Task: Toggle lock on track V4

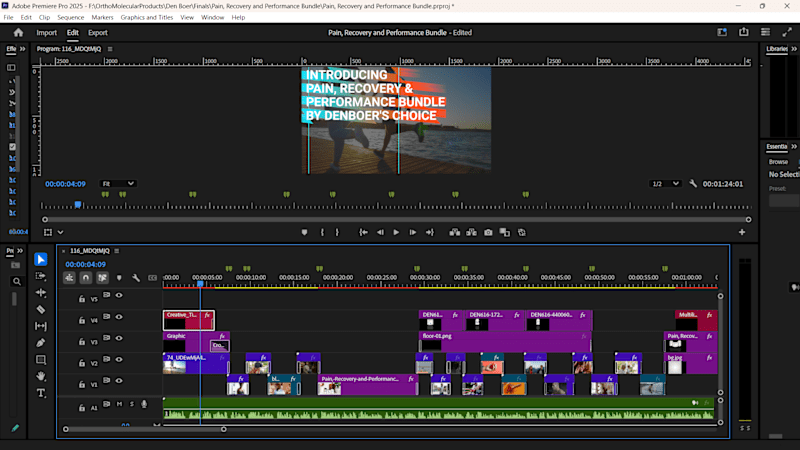Action: tap(82, 320)
